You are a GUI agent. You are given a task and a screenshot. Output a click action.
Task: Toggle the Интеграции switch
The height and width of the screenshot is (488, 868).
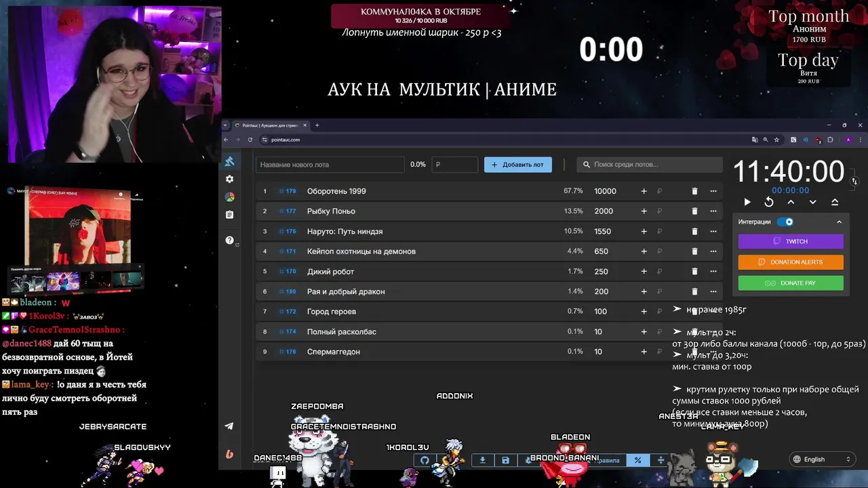click(x=785, y=222)
